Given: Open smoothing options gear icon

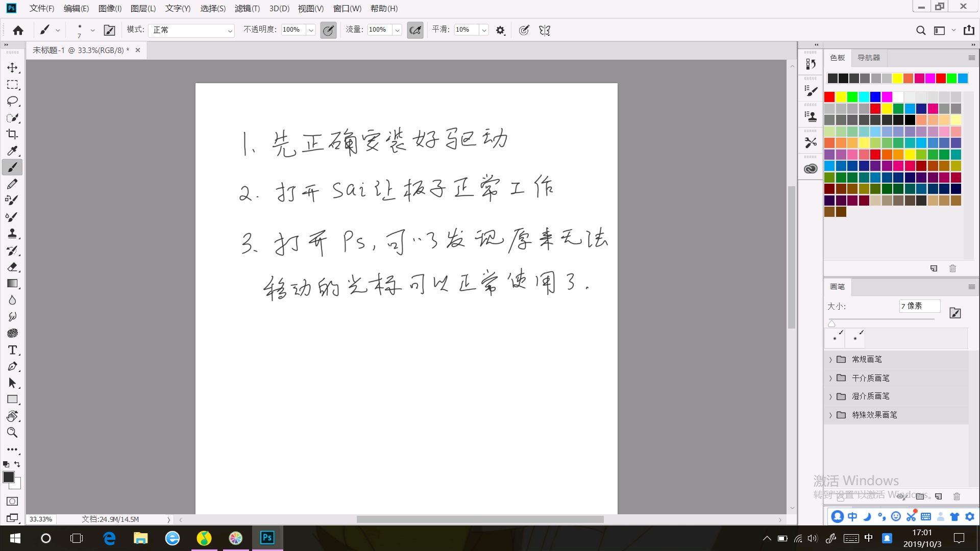Looking at the screenshot, I should (500, 30).
